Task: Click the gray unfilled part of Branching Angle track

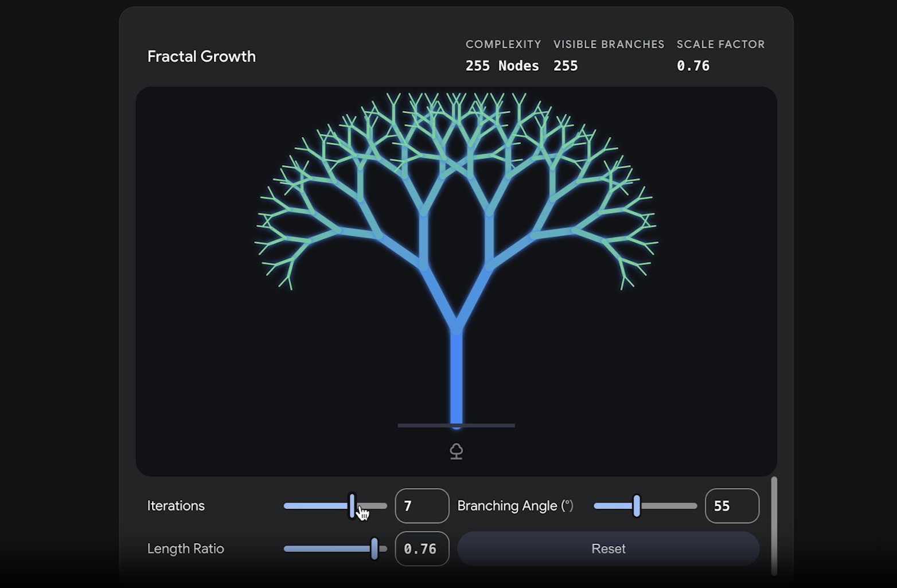Action: click(x=669, y=506)
